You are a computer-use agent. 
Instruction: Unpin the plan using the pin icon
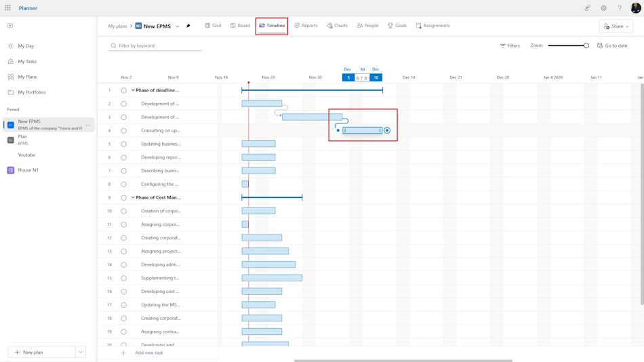[188, 26]
